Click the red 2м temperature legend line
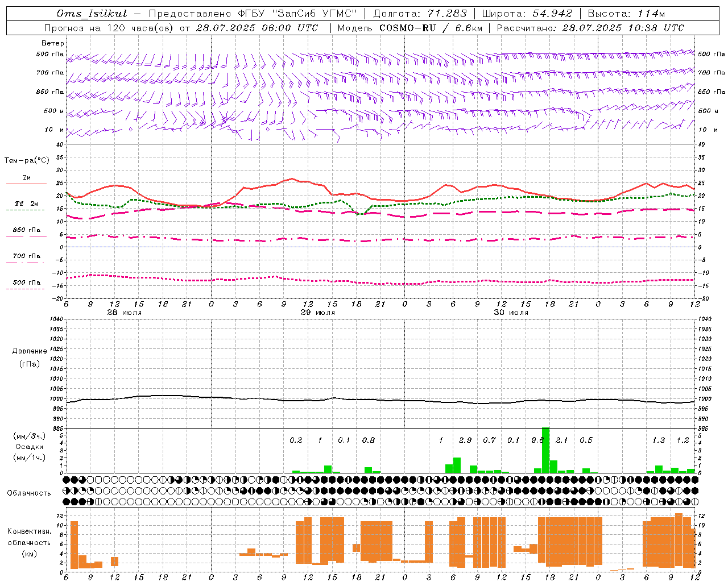 point(26,184)
